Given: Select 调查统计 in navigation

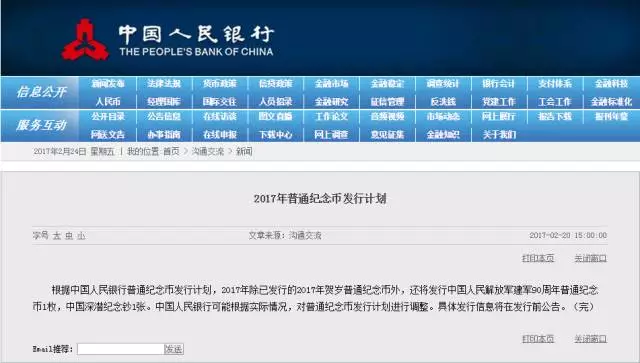Looking at the screenshot, I should (x=443, y=84).
